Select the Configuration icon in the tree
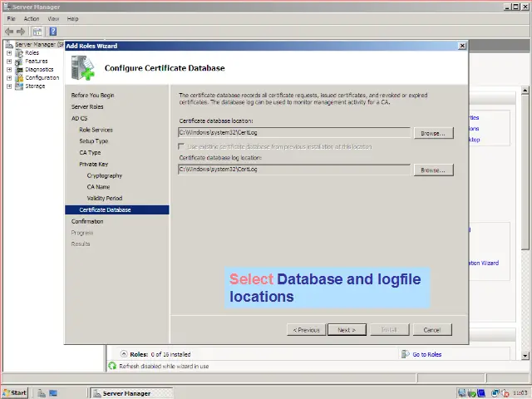 pyautogui.click(x=19, y=77)
